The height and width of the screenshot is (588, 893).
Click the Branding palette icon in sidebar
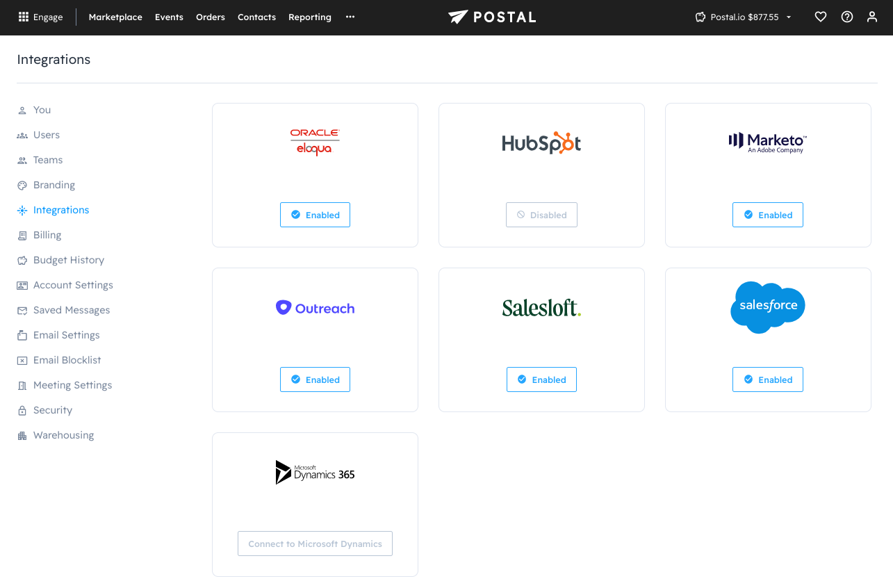pos(22,186)
